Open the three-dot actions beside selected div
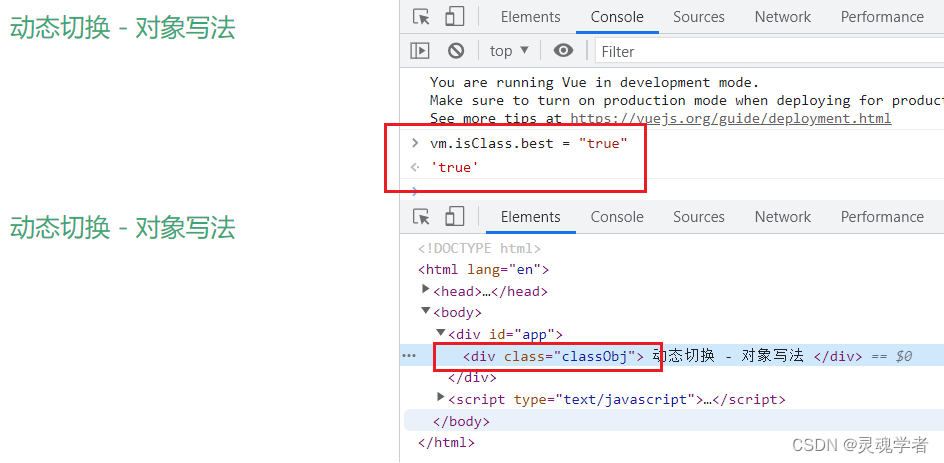Image resolution: width=944 pixels, height=463 pixels. point(409,356)
